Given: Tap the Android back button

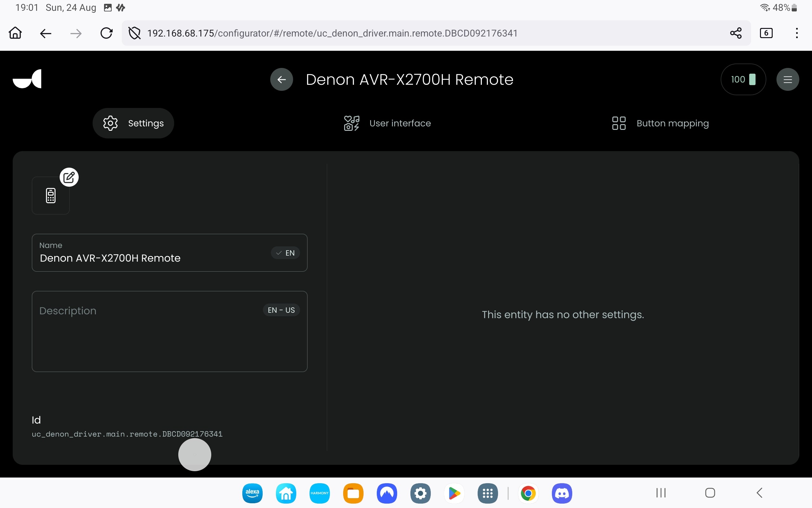Looking at the screenshot, I should [760, 493].
